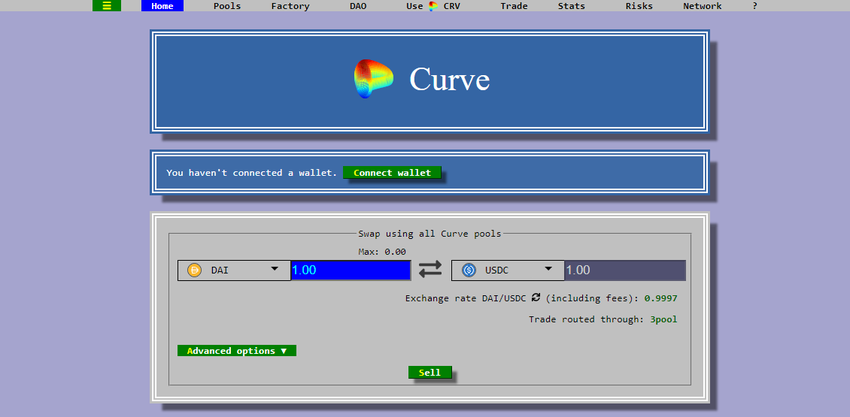Open the question mark help menu
850x417 pixels.
pos(755,6)
